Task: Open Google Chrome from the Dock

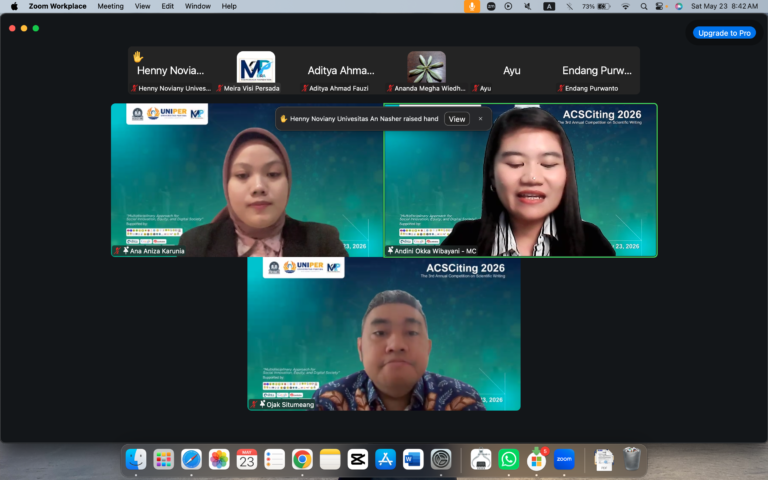Action: tap(302, 459)
